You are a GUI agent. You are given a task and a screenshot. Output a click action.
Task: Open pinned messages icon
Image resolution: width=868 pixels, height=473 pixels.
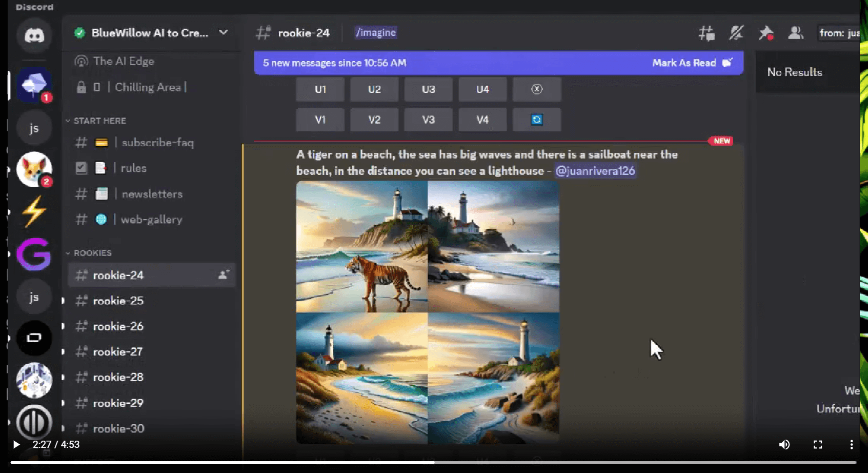click(x=766, y=33)
